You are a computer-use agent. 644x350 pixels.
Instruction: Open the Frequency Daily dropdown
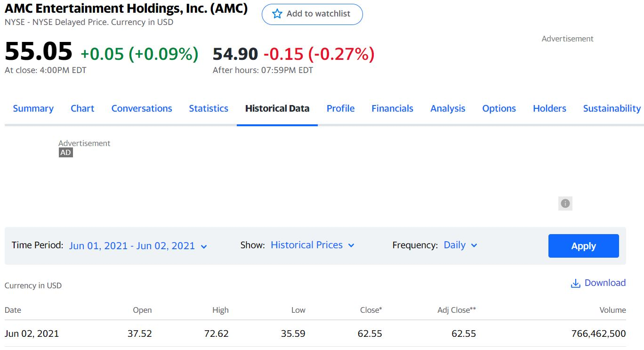click(460, 245)
